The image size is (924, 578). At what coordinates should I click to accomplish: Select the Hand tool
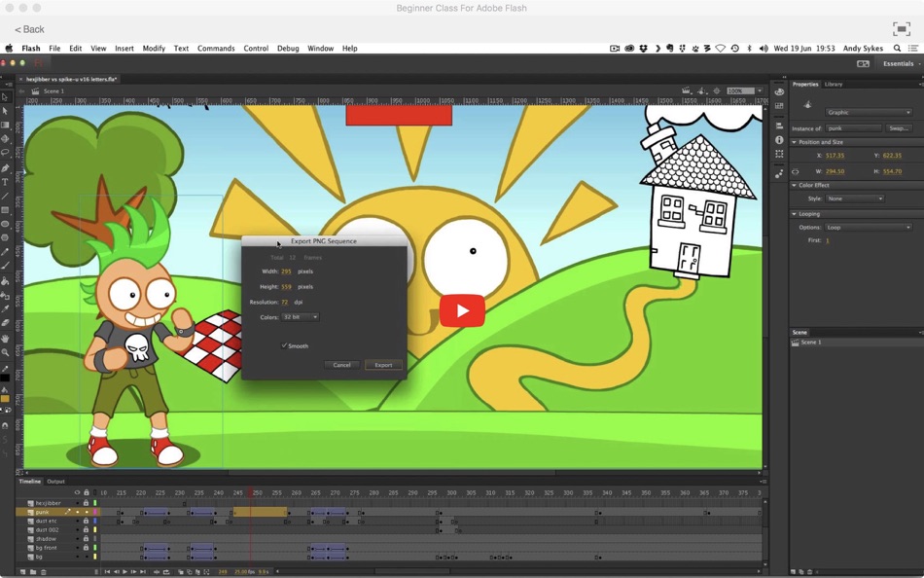[5, 339]
